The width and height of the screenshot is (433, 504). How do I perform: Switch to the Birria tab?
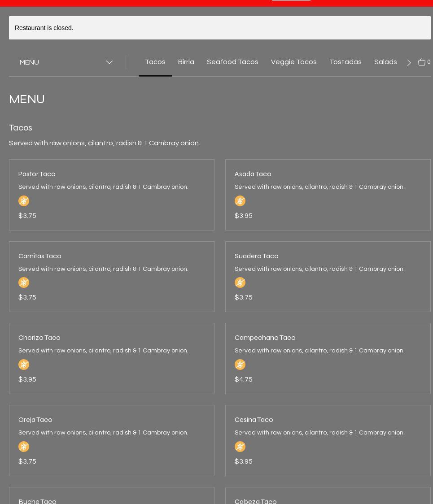[x=186, y=62]
